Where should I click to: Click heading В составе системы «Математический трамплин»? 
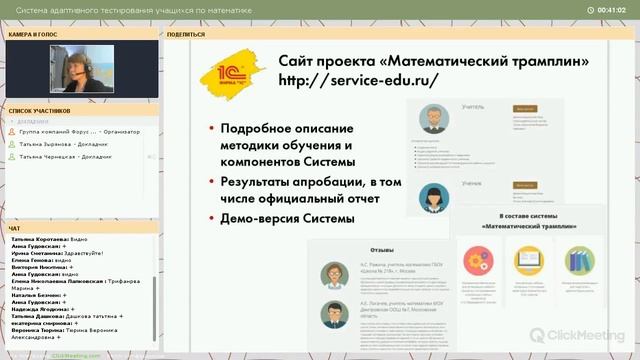point(529,221)
